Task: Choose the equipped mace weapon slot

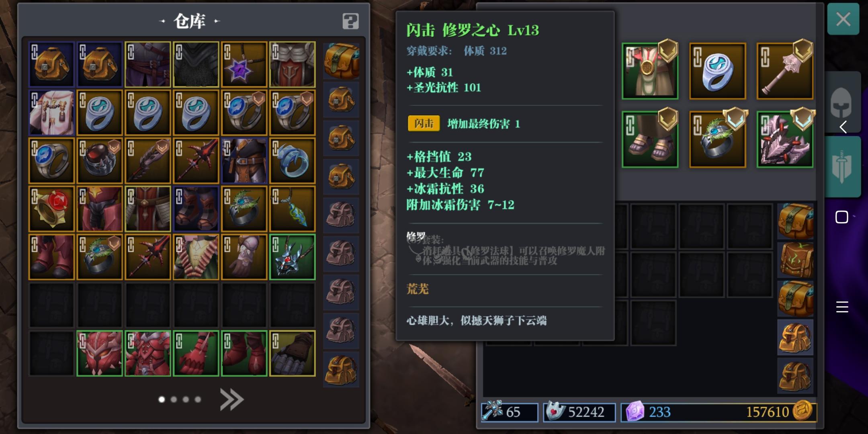Action: 785,71
